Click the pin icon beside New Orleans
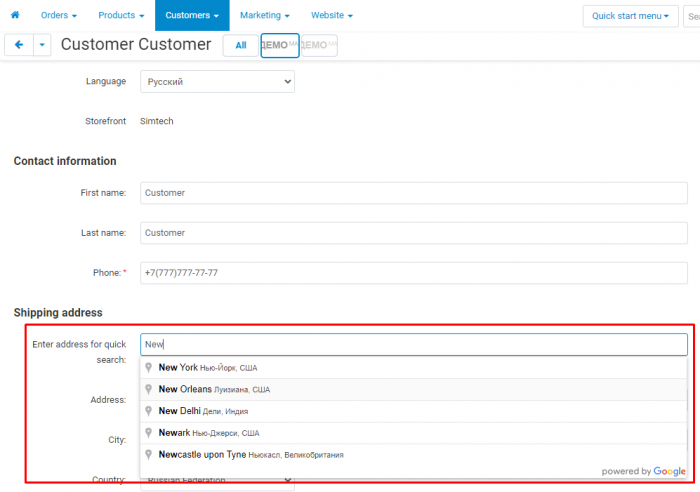 coord(149,389)
